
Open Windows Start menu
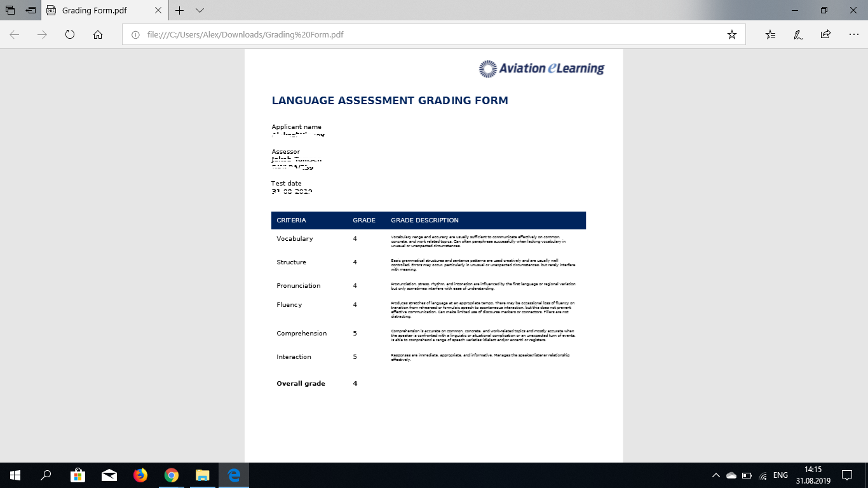(15, 475)
